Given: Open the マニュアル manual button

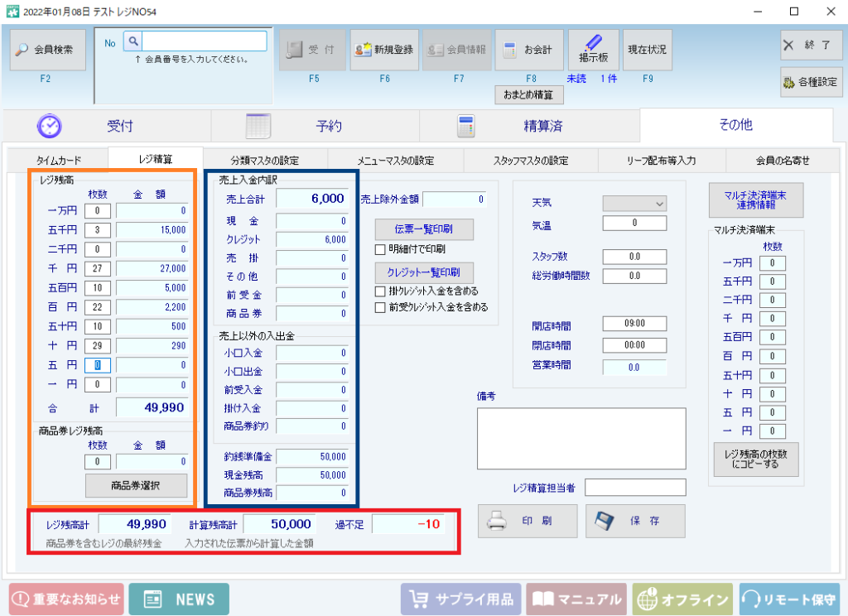Looking at the screenshot, I should pyautogui.click(x=576, y=599).
